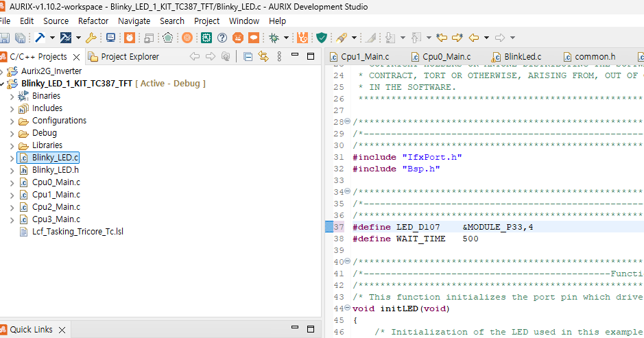Click the highlighter pen toolbar icon
This screenshot has width=644, height=338.
tap(342, 38)
